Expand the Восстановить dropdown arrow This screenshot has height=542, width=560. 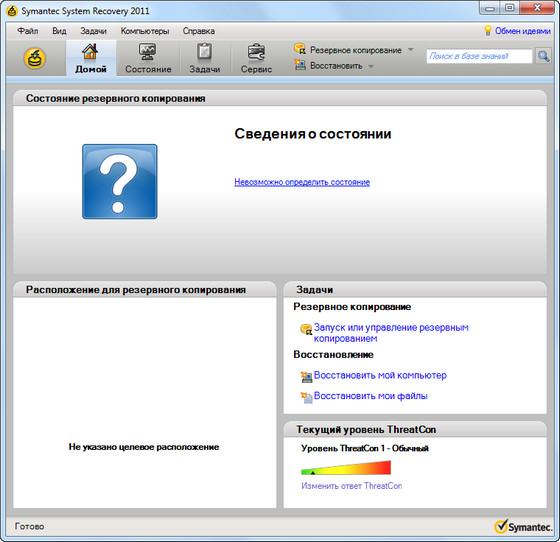[371, 66]
